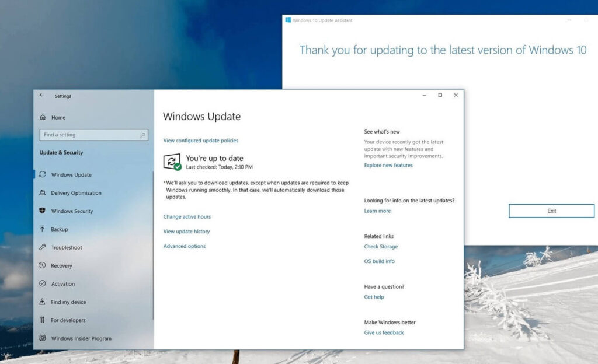Go to the Settings Home page
The width and height of the screenshot is (598, 364).
57,117
